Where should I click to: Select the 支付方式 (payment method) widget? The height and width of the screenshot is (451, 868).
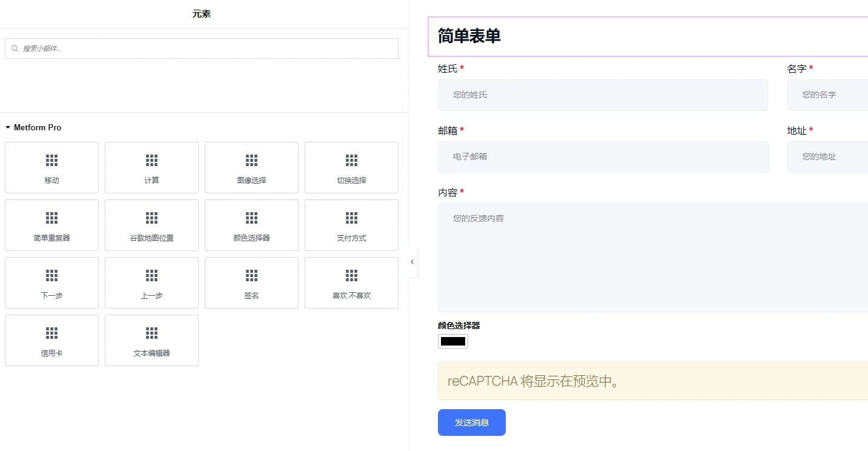tap(351, 225)
